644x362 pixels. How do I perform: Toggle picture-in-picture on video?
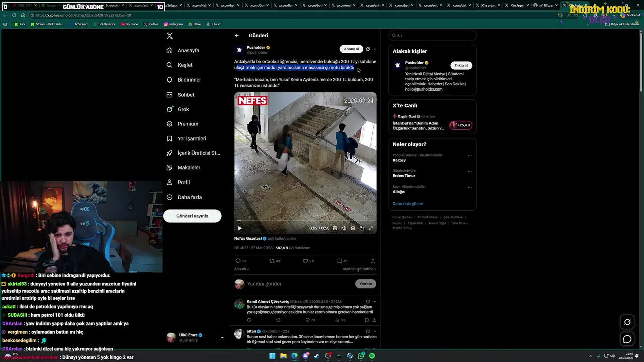coord(362,228)
